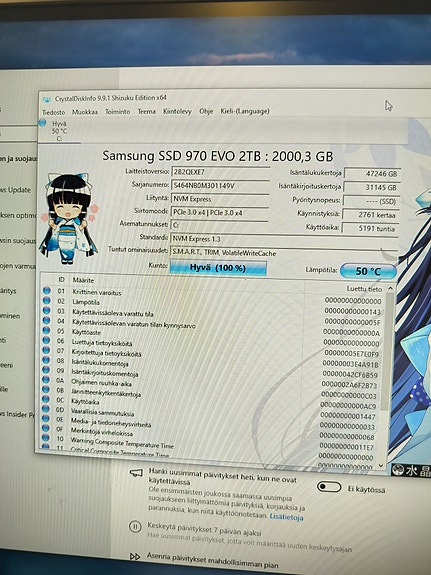This screenshot has width=431, height=575.
Task: Click the Käyttöaika value 5191 tuntia
Action: click(x=370, y=228)
